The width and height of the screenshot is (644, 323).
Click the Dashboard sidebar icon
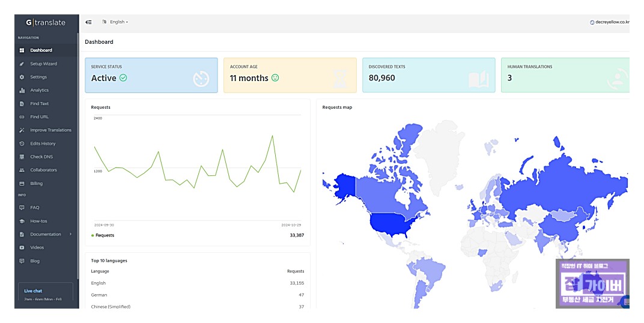point(22,50)
